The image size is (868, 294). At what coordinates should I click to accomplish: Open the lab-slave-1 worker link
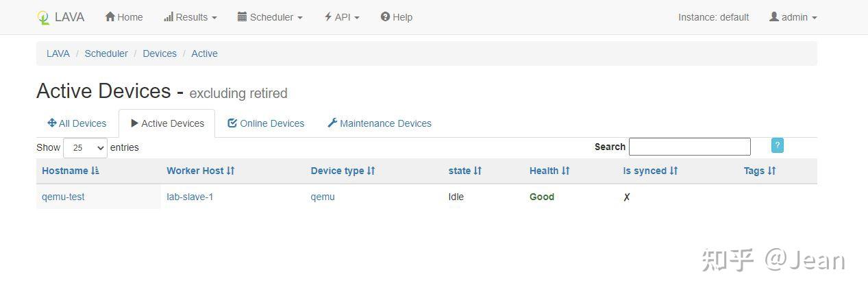(190, 197)
